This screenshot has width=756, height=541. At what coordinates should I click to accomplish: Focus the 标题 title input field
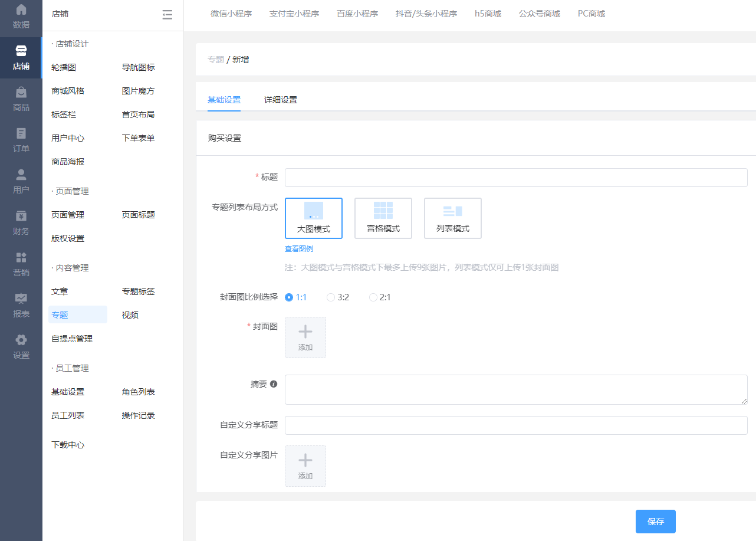(x=516, y=178)
